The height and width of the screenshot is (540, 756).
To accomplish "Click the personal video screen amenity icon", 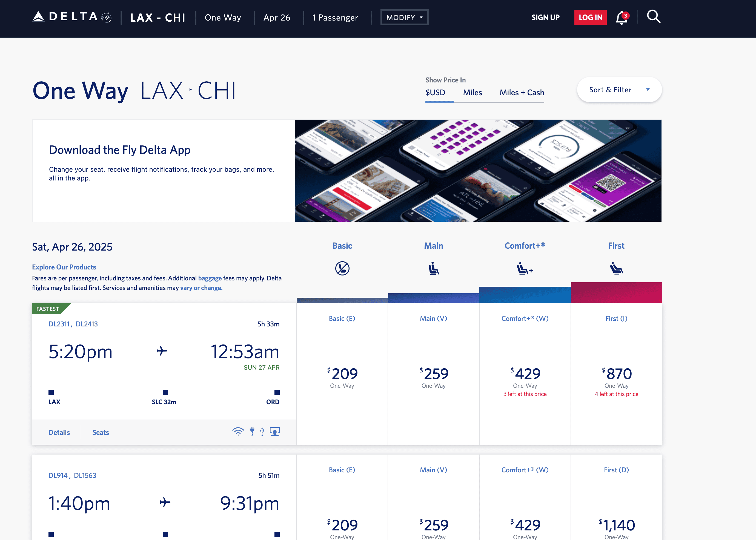I will (275, 432).
